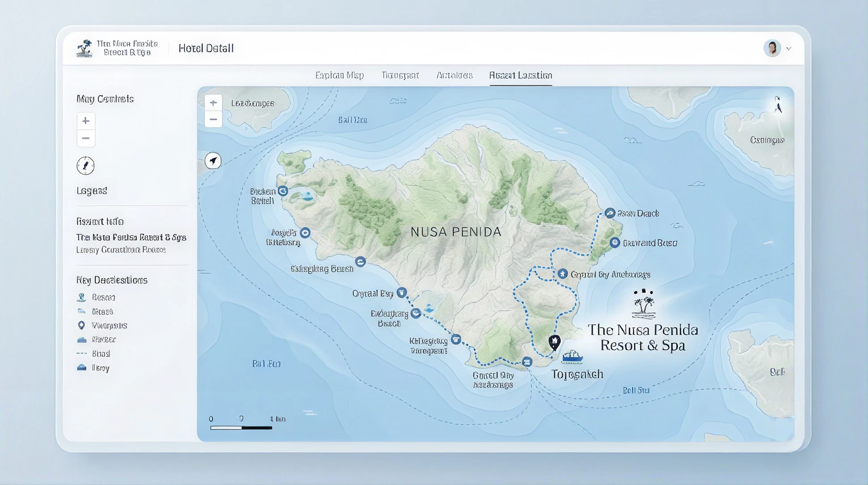The height and width of the screenshot is (485, 868).
Task: Click the black resort location pin
Action: (555, 343)
